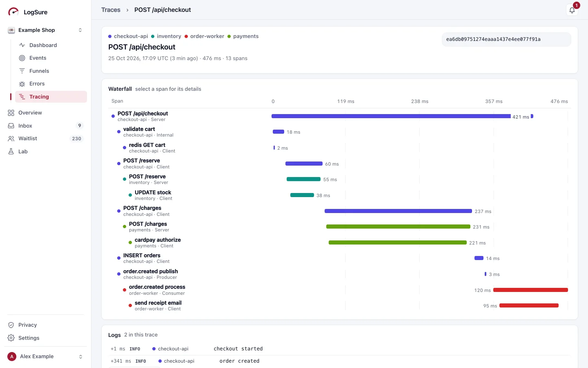Click the "order created" log message
Viewport: 588px width, 368px height.
(239, 361)
